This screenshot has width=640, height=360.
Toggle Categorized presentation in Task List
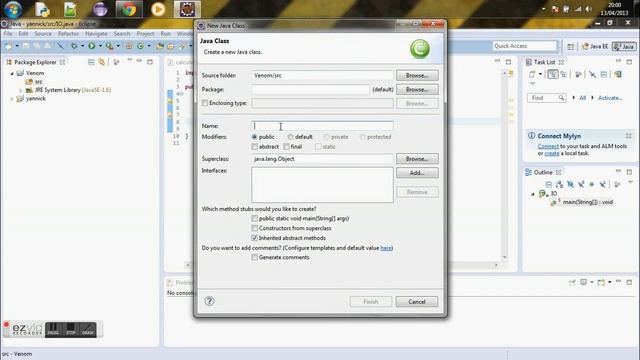point(553,74)
